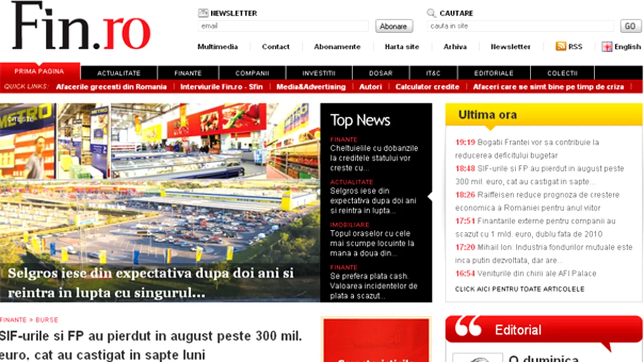The height and width of the screenshot is (362, 644).
Task: Open Top News item 'Selgros iese din expectativa'
Action: pyautogui.click(x=373, y=201)
